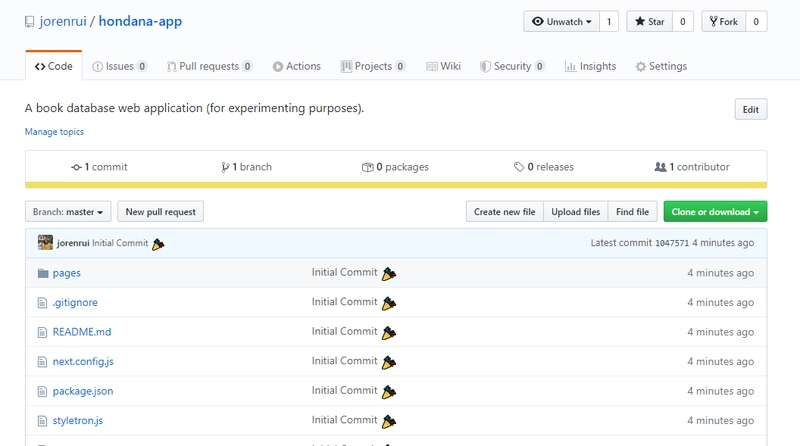
Task: Click the commit emoji in the styletron.js row
Action: 389,422
